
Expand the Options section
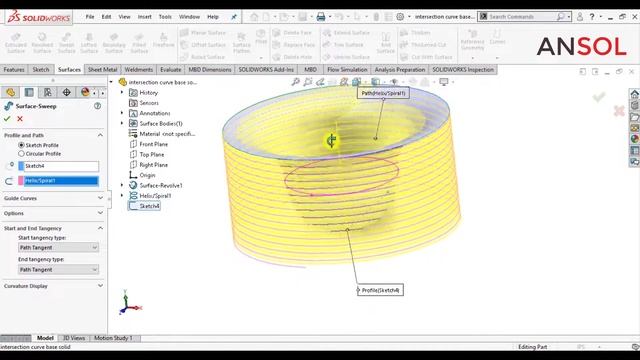100,213
